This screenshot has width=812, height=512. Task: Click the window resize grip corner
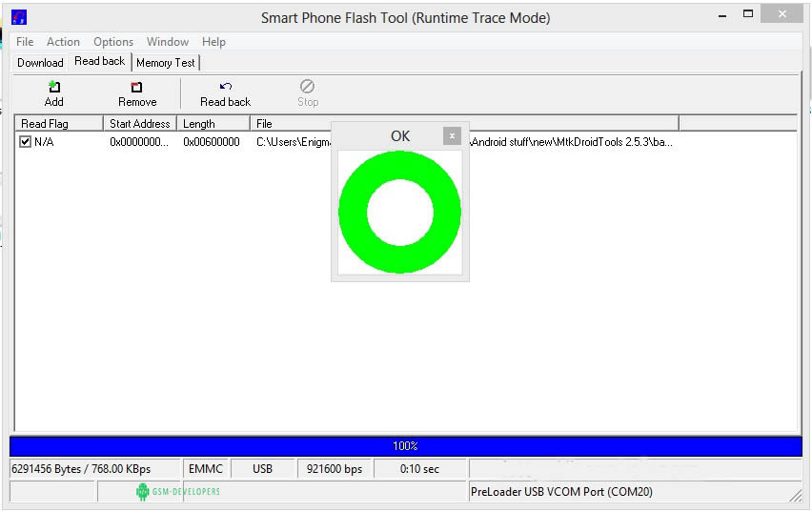796,496
